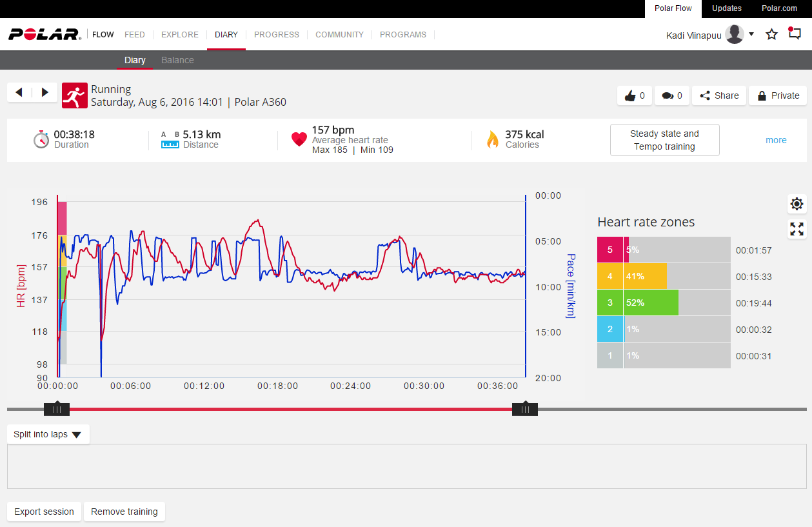
Task: Click Remove training button
Action: [x=124, y=512]
